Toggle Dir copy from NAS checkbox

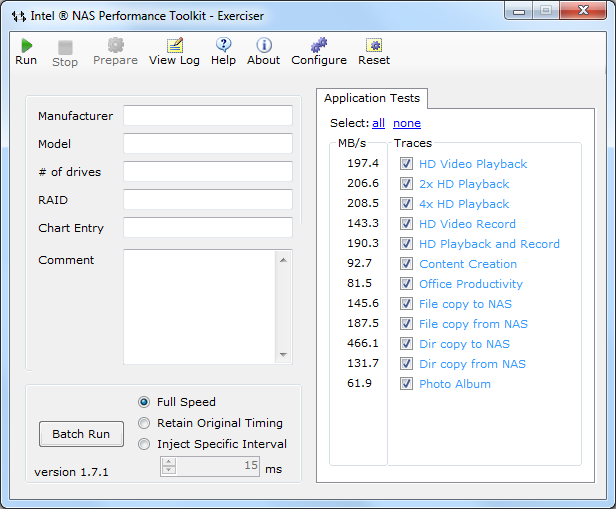406,364
